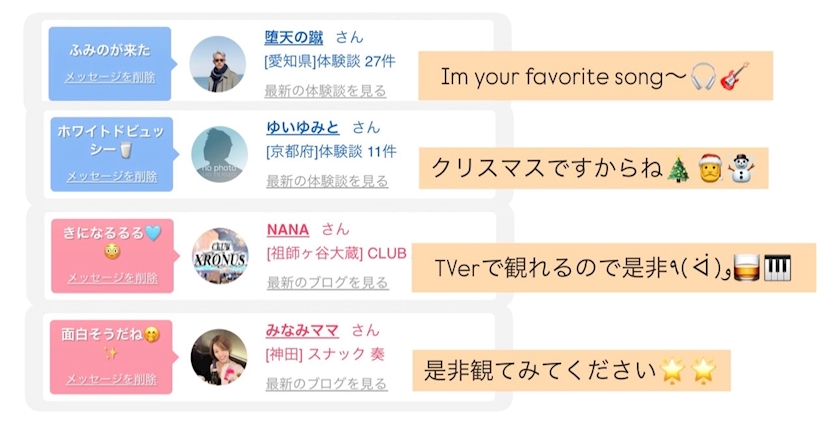Open NANA profile link
This screenshot has height=427, width=840.
click(x=288, y=229)
